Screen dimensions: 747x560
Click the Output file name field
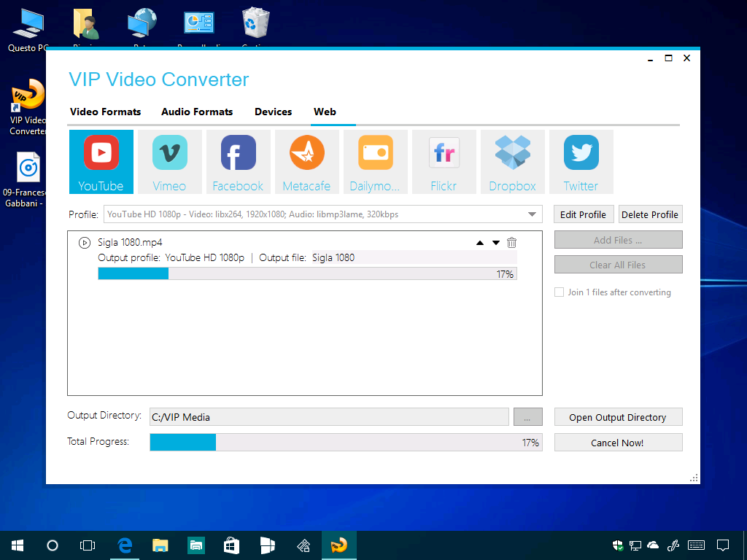pos(414,257)
